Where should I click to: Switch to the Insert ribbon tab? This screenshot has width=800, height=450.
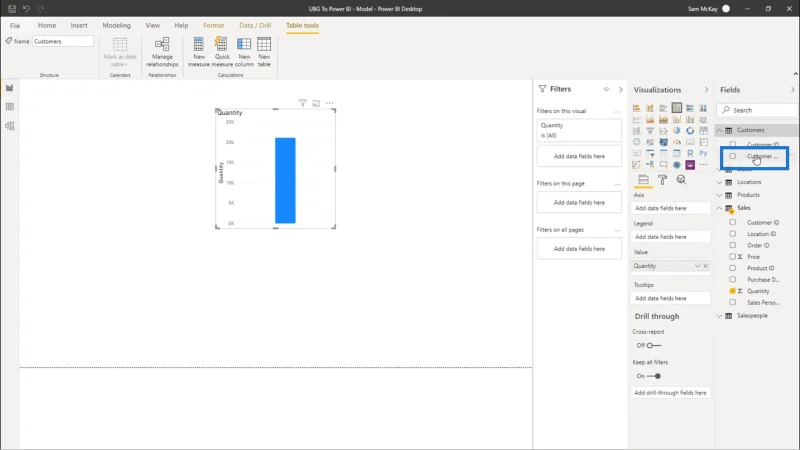pyautogui.click(x=79, y=26)
